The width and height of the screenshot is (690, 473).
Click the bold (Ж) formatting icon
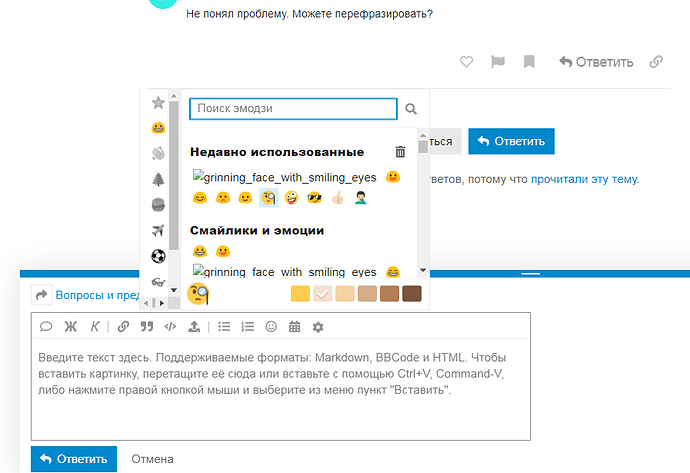click(x=70, y=326)
